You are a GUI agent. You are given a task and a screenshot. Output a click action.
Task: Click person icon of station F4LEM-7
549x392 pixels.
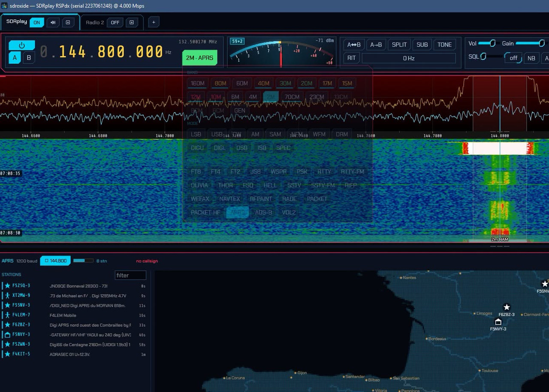point(7,315)
